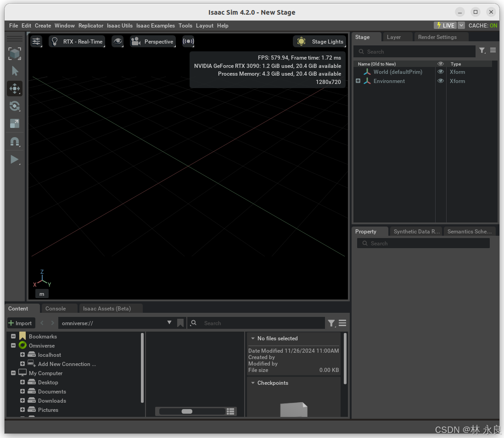This screenshot has width=504, height=438.
Task: Bookmark the current Content path
Action: (180, 323)
